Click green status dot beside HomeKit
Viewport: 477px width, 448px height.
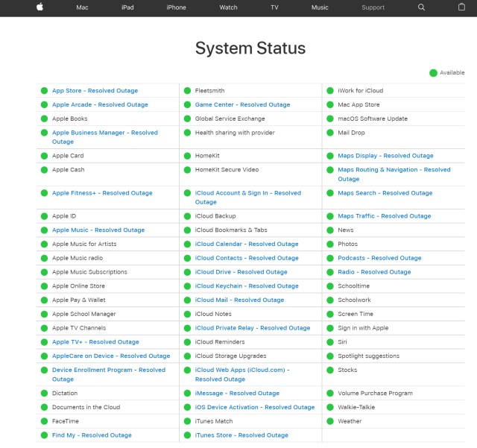tap(187, 156)
